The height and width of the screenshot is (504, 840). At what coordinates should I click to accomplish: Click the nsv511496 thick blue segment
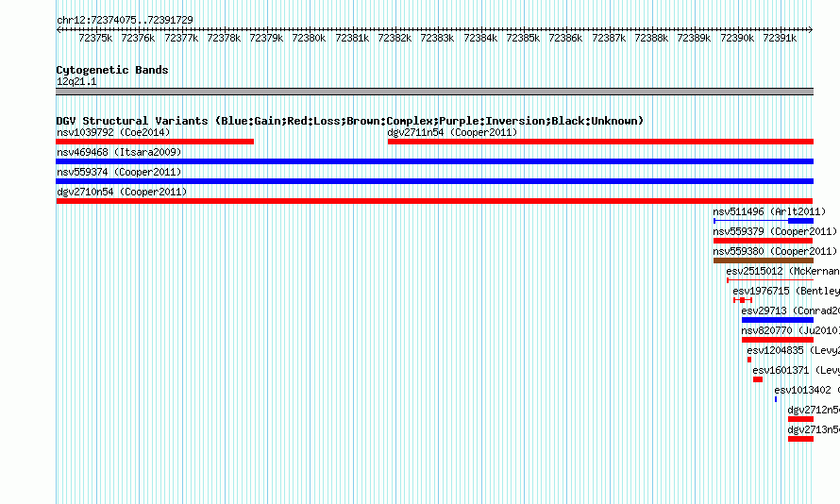point(801,221)
